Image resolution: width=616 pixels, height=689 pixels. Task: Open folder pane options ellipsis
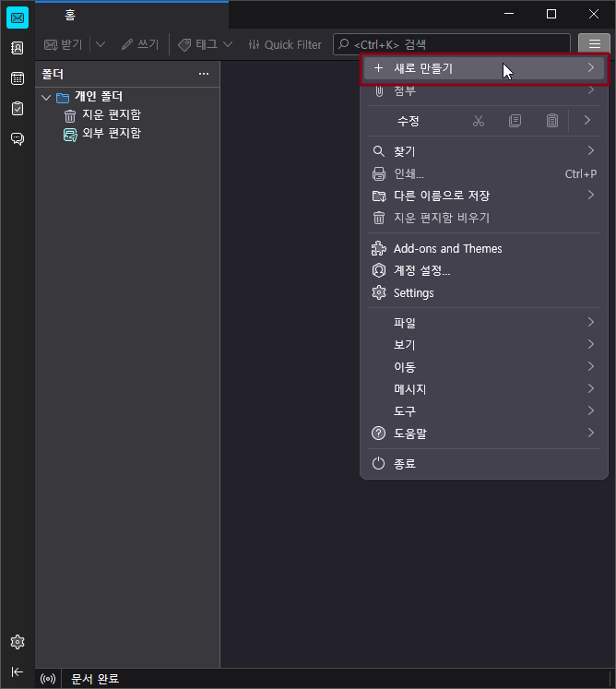coord(204,74)
